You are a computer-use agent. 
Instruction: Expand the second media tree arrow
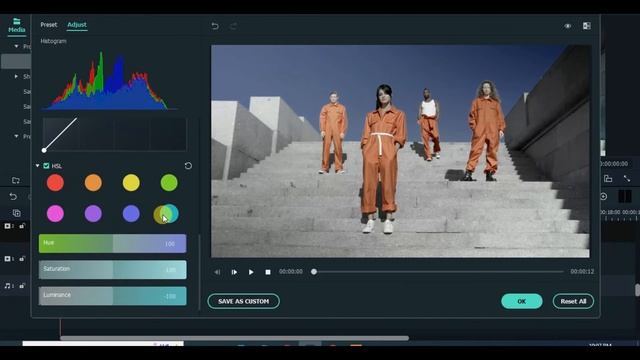point(16,76)
